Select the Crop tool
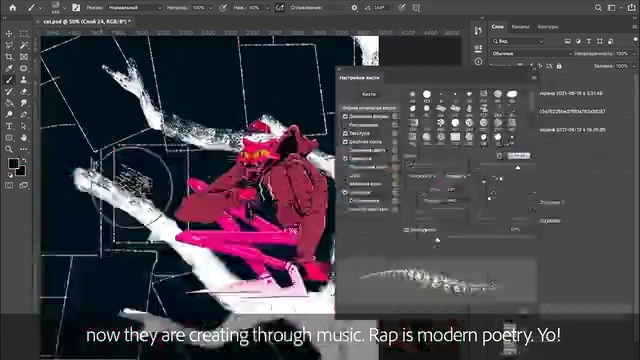Viewport: 640px width, 360px height. tap(9, 57)
